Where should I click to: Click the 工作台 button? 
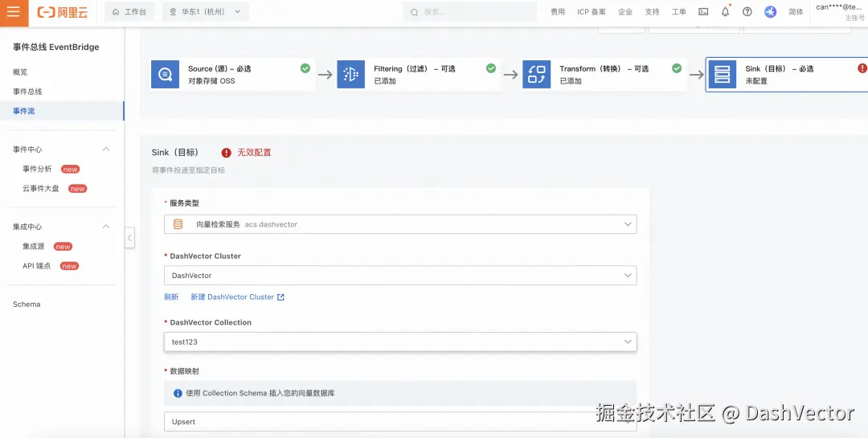pos(129,11)
